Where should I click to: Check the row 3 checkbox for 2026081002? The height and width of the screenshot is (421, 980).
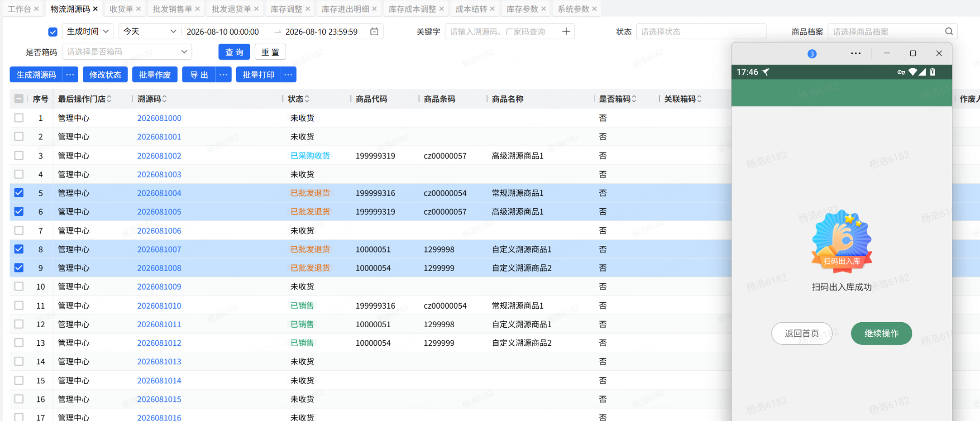(19, 156)
